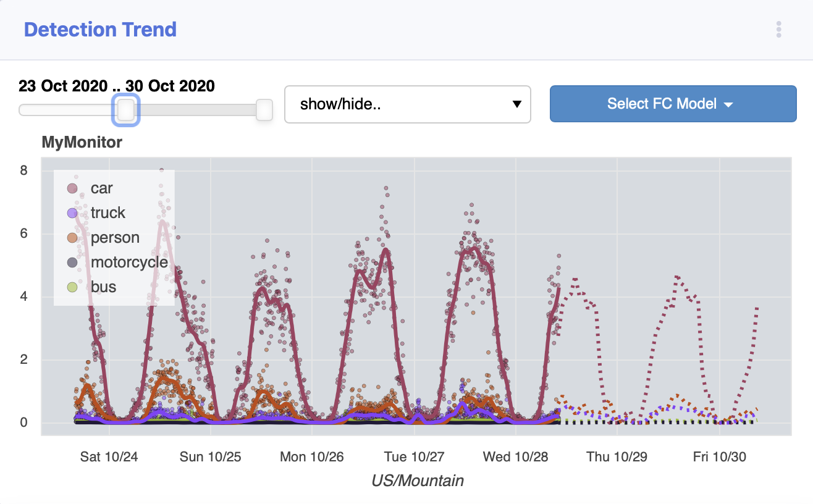Click the Sun 10/25 axis label
The width and height of the screenshot is (813, 504).
[x=211, y=457]
